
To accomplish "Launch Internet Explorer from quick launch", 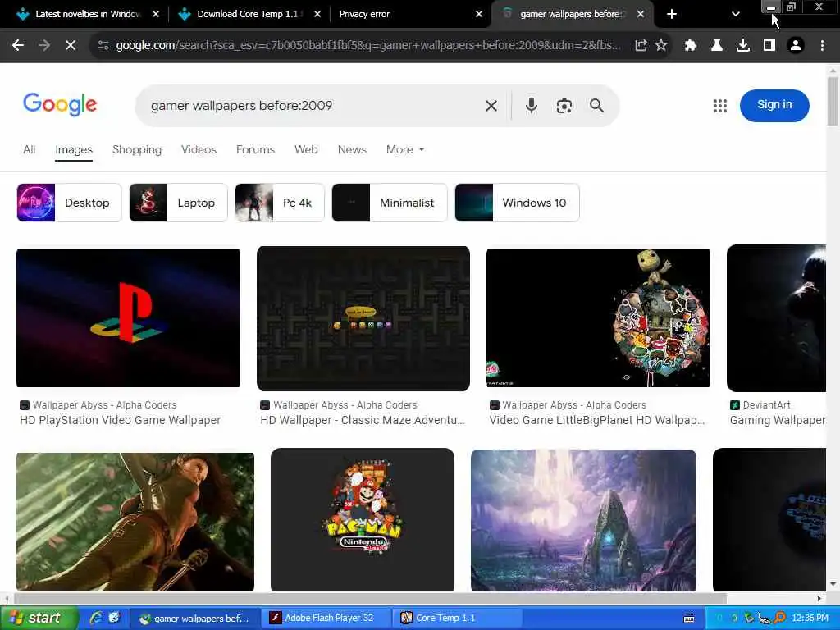I will point(97,618).
